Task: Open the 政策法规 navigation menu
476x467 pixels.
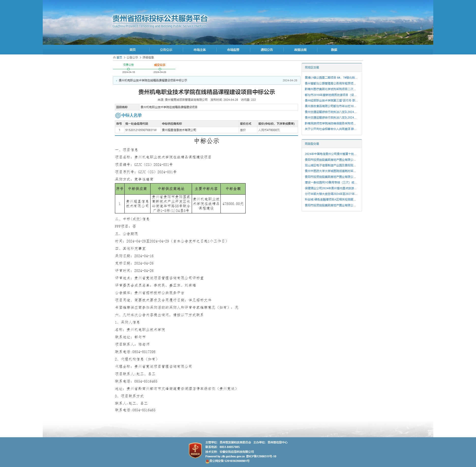Action: (x=300, y=50)
